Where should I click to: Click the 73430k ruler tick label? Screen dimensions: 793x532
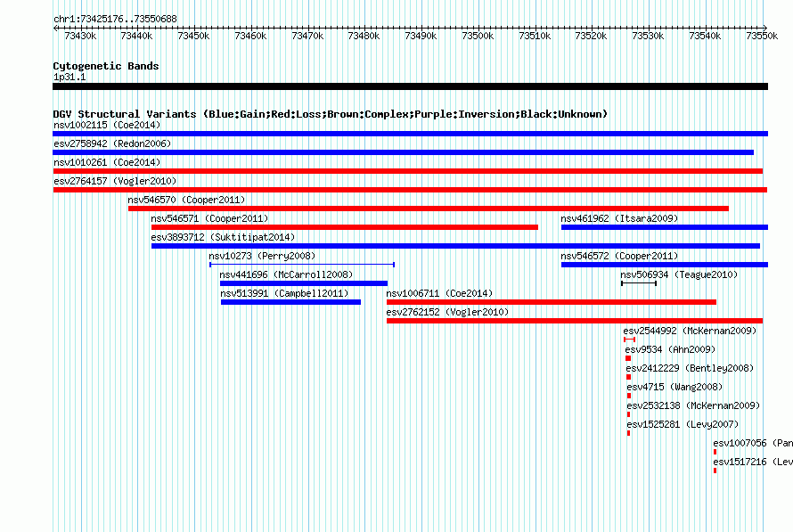(x=80, y=36)
